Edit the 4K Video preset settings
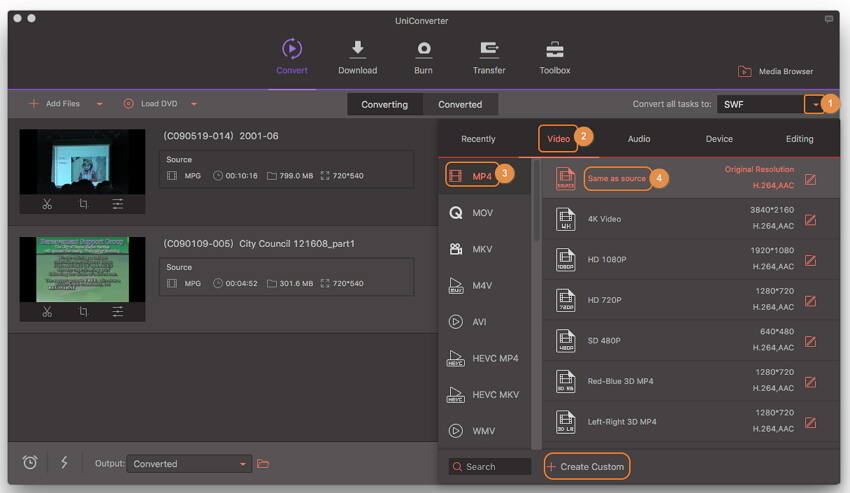Viewport: 850px width, 493px height. 810,220
